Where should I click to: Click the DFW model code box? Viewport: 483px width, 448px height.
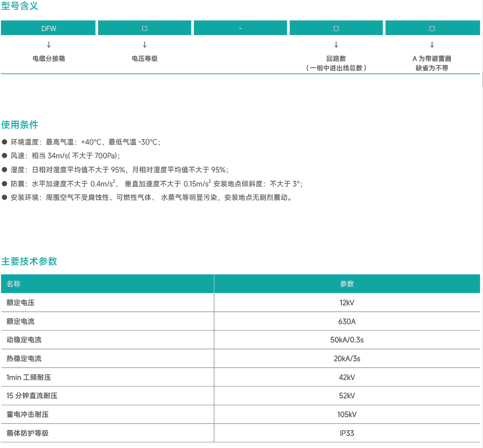click(x=49, y=29)
